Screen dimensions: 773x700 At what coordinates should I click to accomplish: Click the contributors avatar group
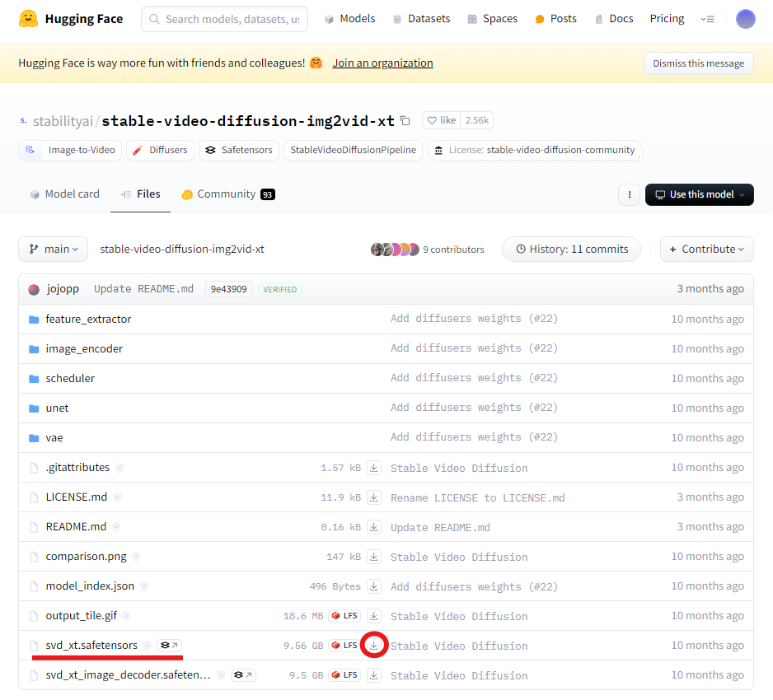[395, 250]
